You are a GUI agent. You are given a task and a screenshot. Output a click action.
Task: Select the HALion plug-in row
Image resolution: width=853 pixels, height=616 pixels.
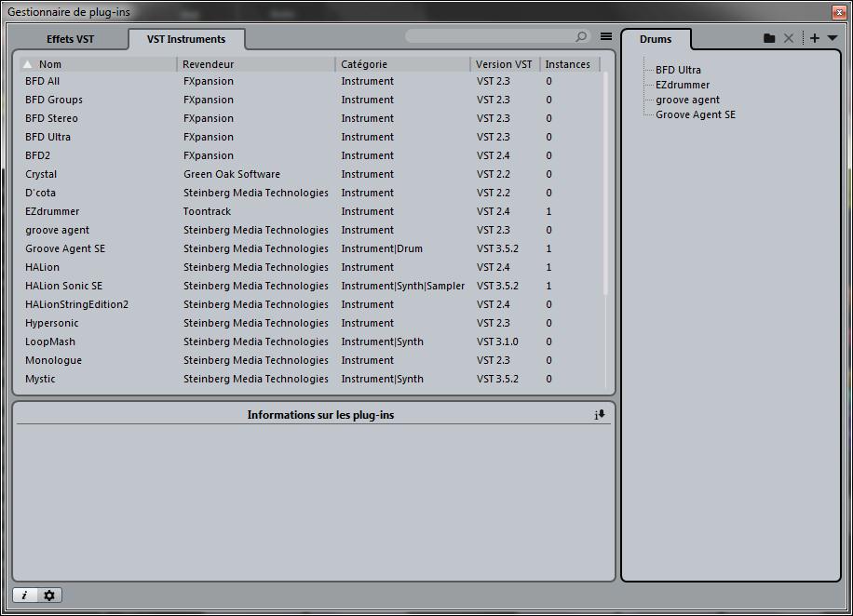311,267
